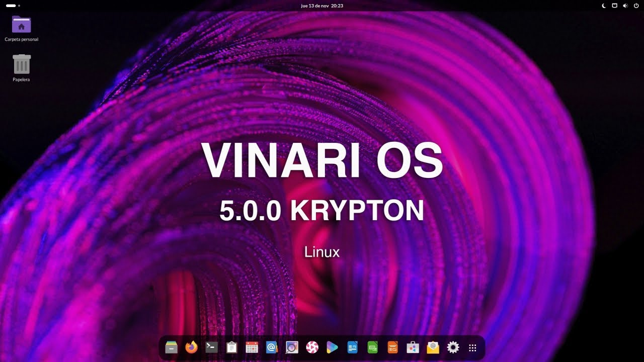Open the power menu icon

pos(636,6)
